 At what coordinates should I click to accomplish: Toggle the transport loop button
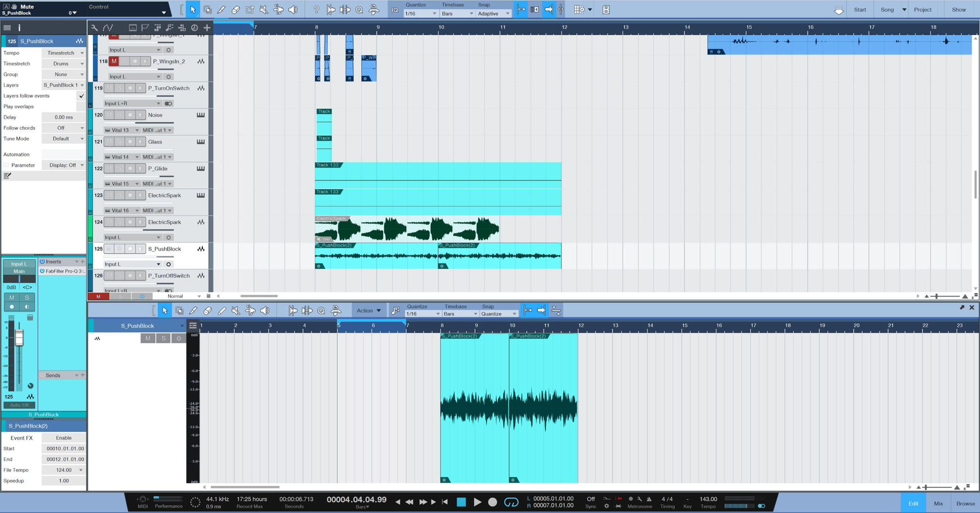(511, 502)
